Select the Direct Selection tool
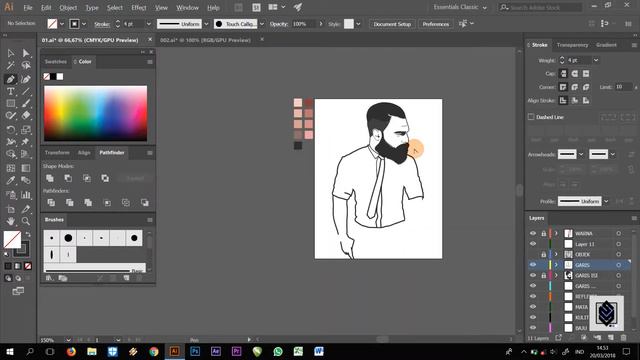 click(26, 53)
